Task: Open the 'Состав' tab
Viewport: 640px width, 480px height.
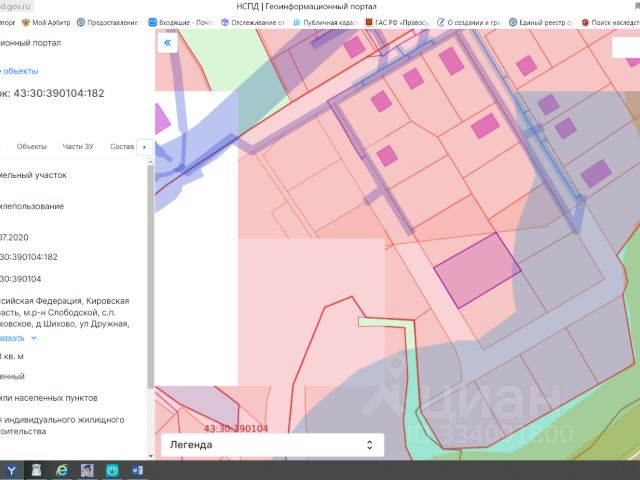Action: point(122,147)
